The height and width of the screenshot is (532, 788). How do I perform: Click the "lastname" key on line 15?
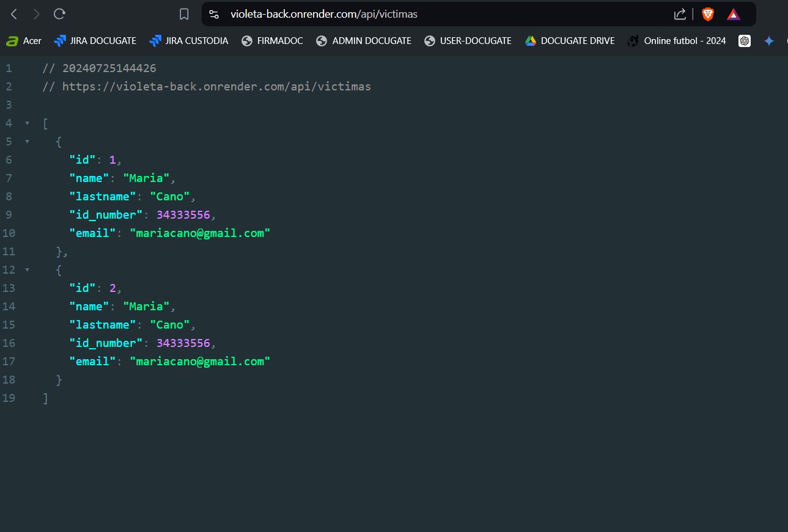102,325
